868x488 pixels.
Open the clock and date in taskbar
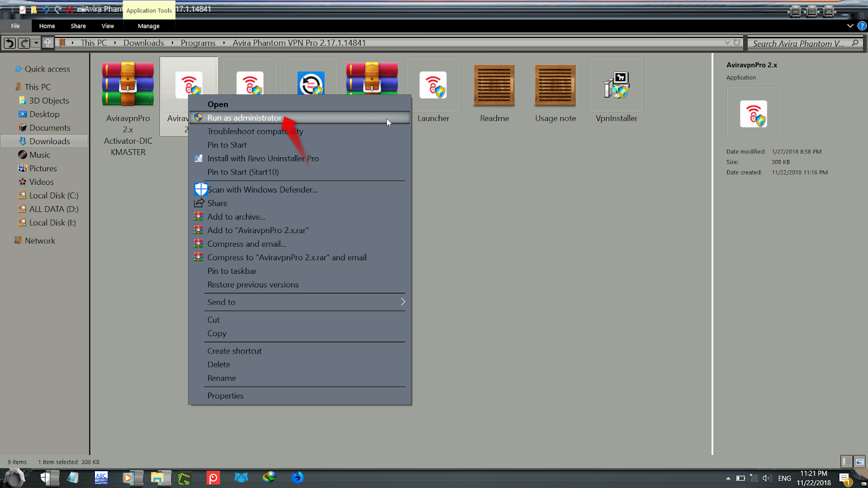[814, 478]
